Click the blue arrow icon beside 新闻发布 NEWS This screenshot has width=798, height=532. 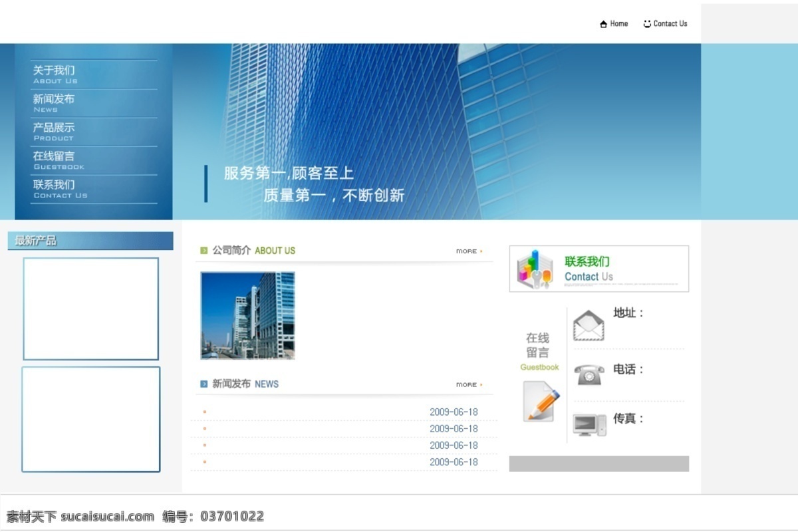tap(204, 384)
